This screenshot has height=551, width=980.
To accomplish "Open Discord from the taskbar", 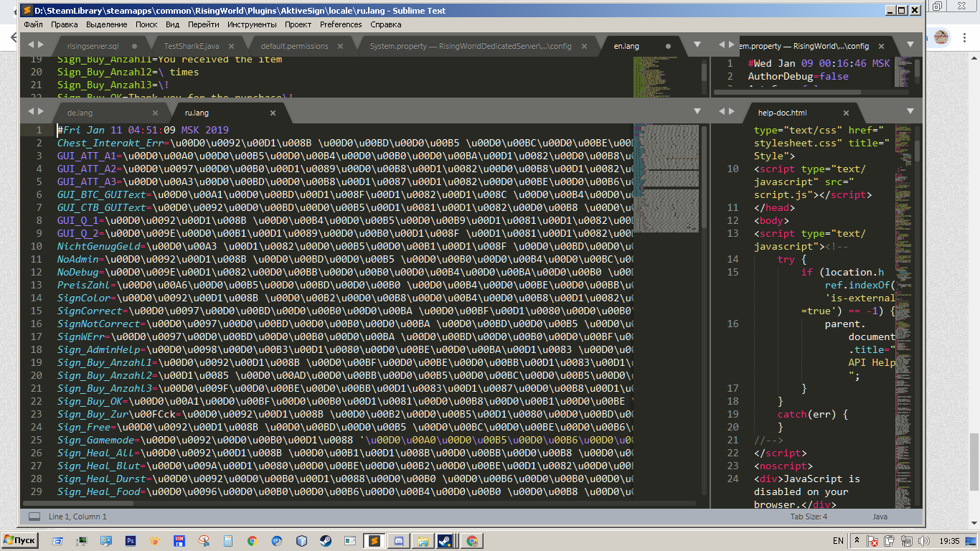I will pyautogui.click(x=398, y=541).
